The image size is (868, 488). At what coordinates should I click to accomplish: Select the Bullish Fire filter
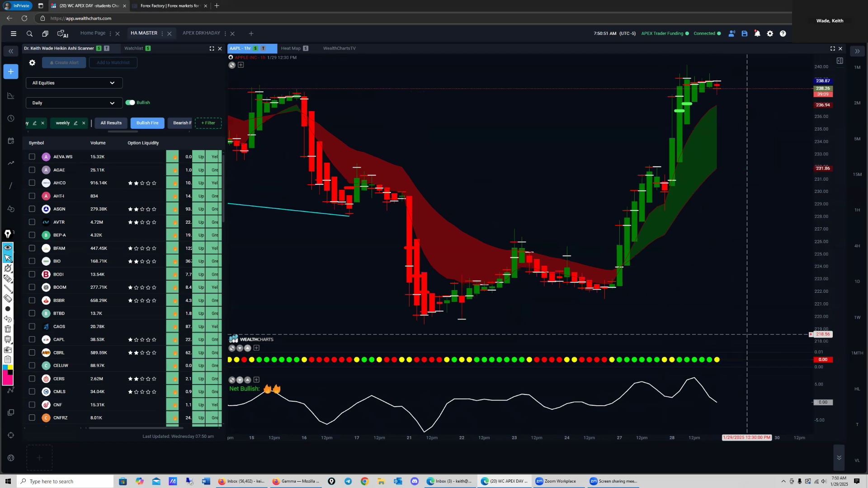click(x=147, y=123)
